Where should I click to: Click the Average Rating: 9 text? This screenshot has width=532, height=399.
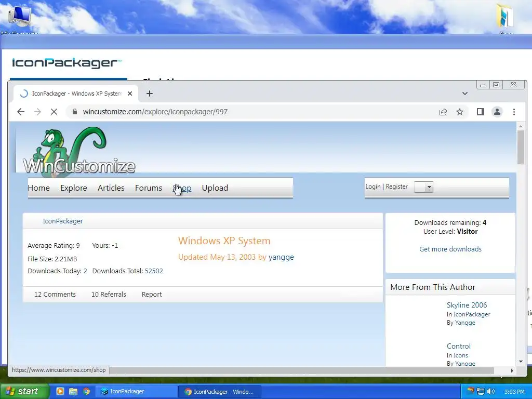tap(54, 245)
